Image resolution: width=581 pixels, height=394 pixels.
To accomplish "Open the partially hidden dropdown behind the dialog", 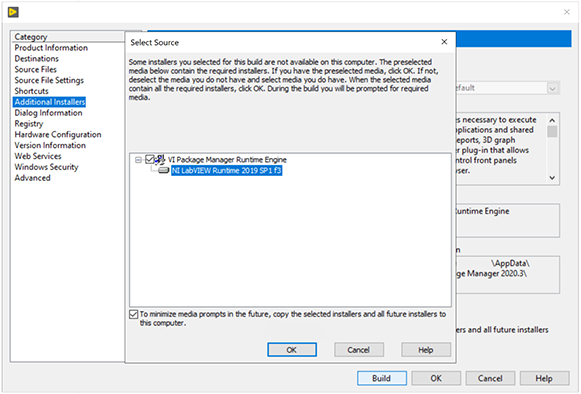I will (x=552, y=88).
